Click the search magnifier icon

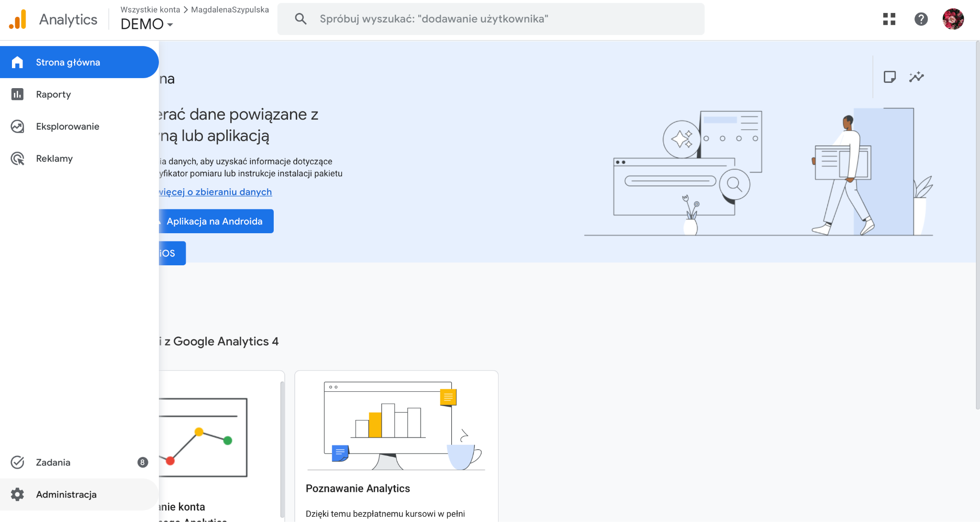click(x=301, y=19)
